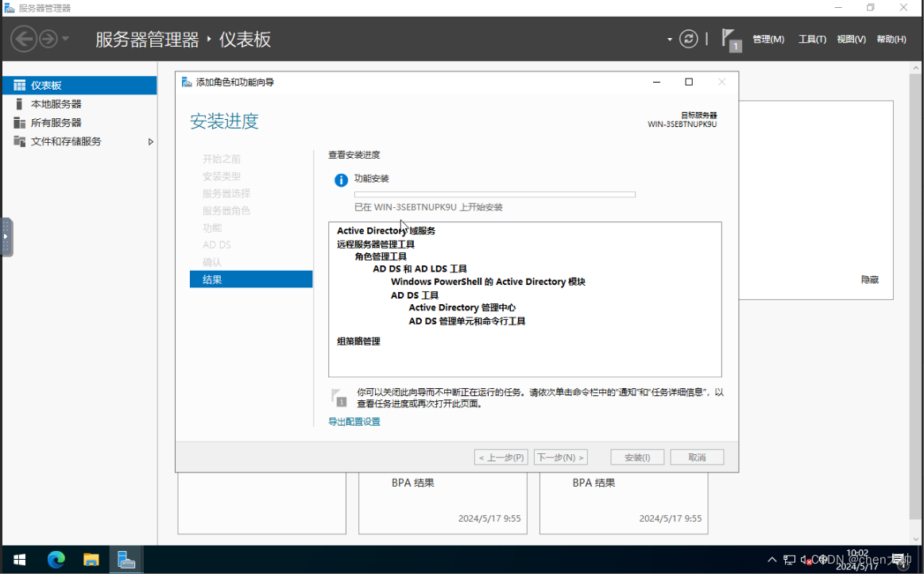Click '组策略管理' in install list

[x=358, y=341]
